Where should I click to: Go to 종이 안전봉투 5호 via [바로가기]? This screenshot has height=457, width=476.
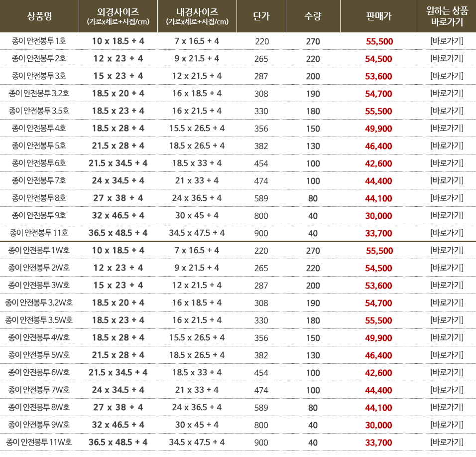(447, 146)
